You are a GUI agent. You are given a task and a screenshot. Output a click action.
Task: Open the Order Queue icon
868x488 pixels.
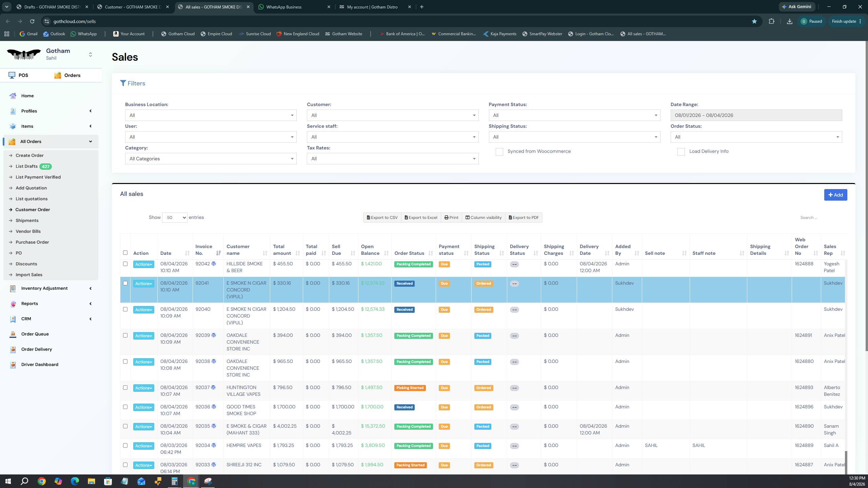coord(13,334)
